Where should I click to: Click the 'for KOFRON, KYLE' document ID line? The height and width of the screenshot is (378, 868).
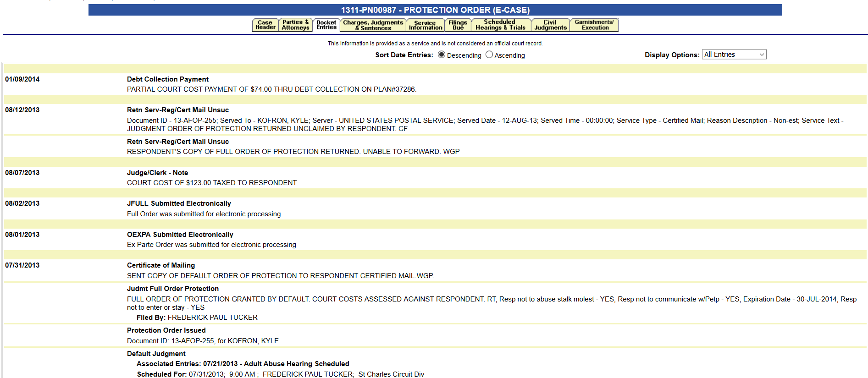(204, 341)
